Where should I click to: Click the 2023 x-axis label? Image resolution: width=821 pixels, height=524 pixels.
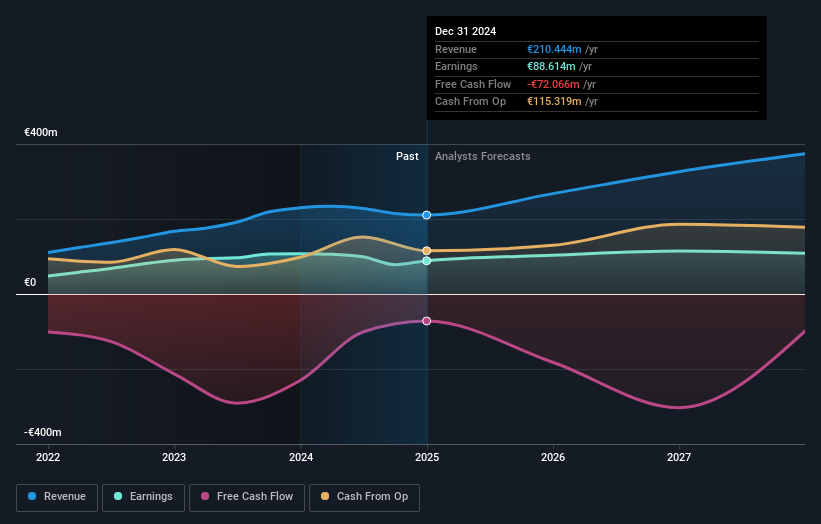tap(174, 458)
